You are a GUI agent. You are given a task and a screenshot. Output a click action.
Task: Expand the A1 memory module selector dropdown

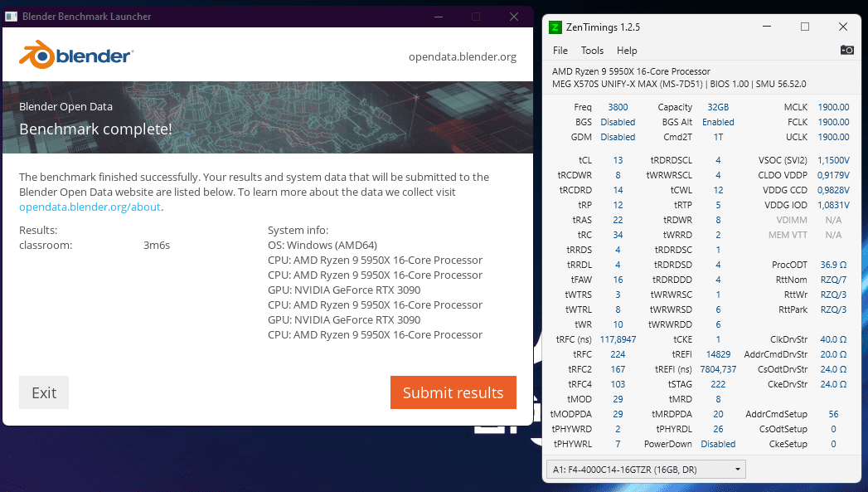tap(646, 470)
